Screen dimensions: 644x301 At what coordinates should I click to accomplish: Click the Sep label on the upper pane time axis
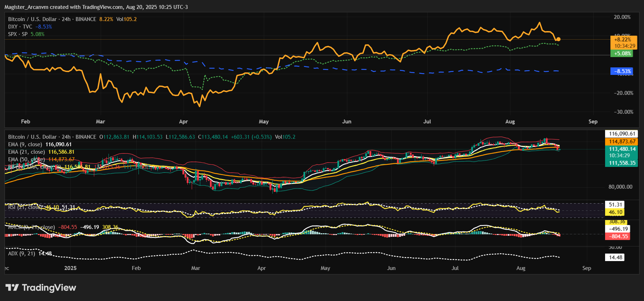(x=593, y=122)
